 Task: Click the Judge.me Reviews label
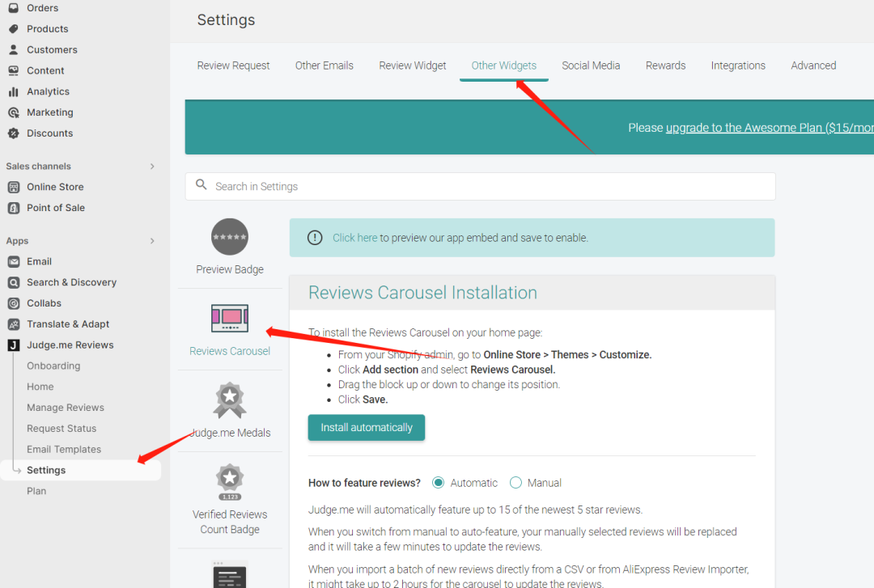70,345
